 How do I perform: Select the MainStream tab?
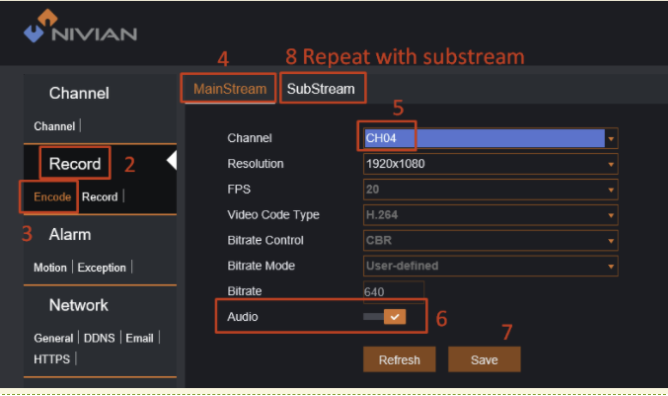(230, 89)
